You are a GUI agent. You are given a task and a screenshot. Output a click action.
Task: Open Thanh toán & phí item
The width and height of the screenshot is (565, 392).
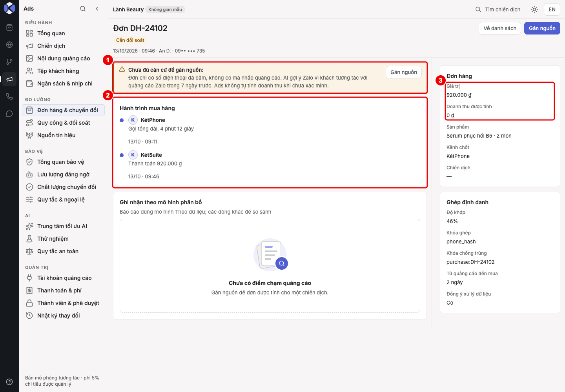click(63, 290)
